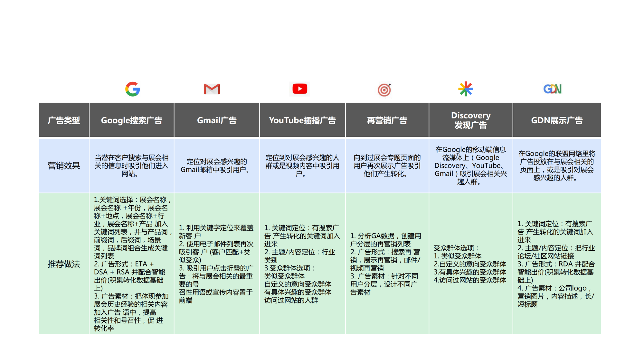644x362 pixels.
Task: Click the YouTube 主题/内容定位：行业类别 cell
Action: pos(302,264)
